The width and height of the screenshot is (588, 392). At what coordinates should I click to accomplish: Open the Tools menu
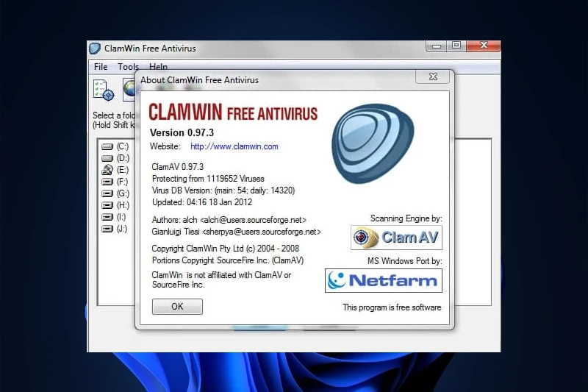[128, 67]
